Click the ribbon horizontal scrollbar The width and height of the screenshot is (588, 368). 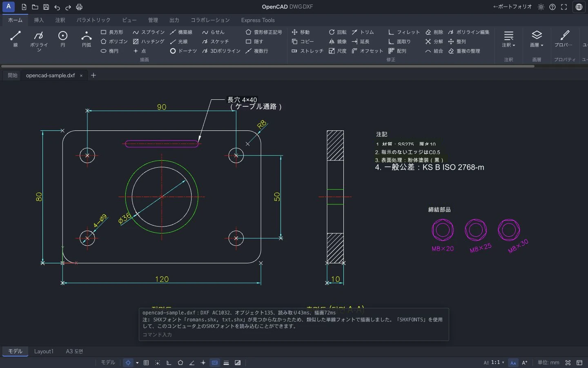[268, 66]
